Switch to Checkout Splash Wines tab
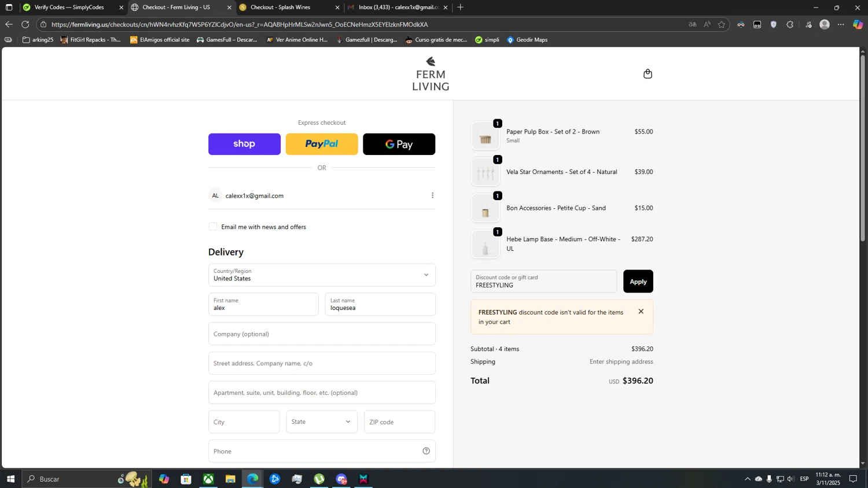This screenshot has width=868, height=488. click(x=288, y=8)
